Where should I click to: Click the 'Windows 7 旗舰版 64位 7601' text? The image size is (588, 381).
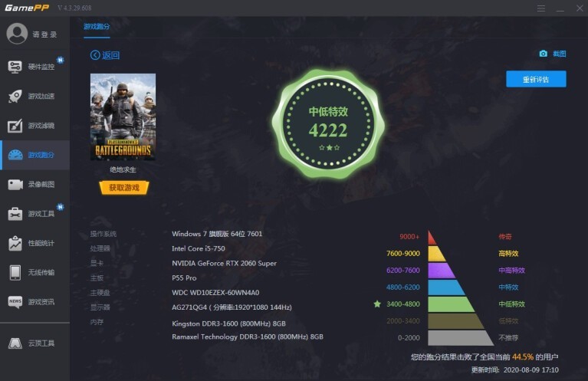[x=217, y=234]
